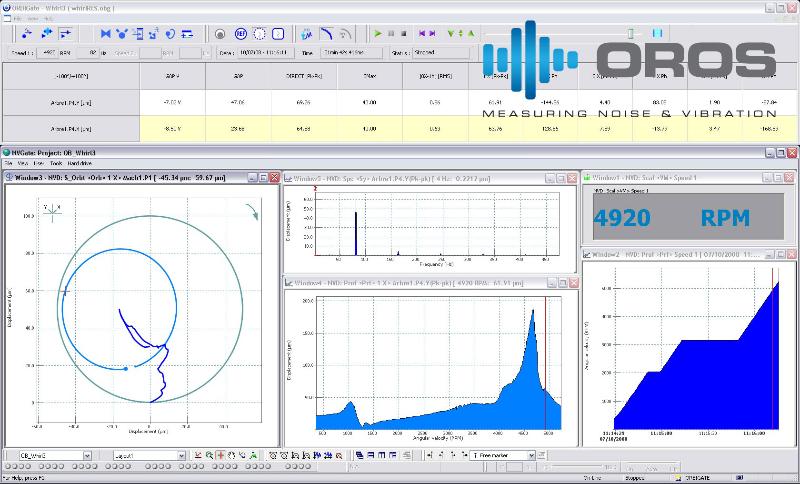800x484 pixels.
Task: Open the User menu in NVGate
Action: 39,164
